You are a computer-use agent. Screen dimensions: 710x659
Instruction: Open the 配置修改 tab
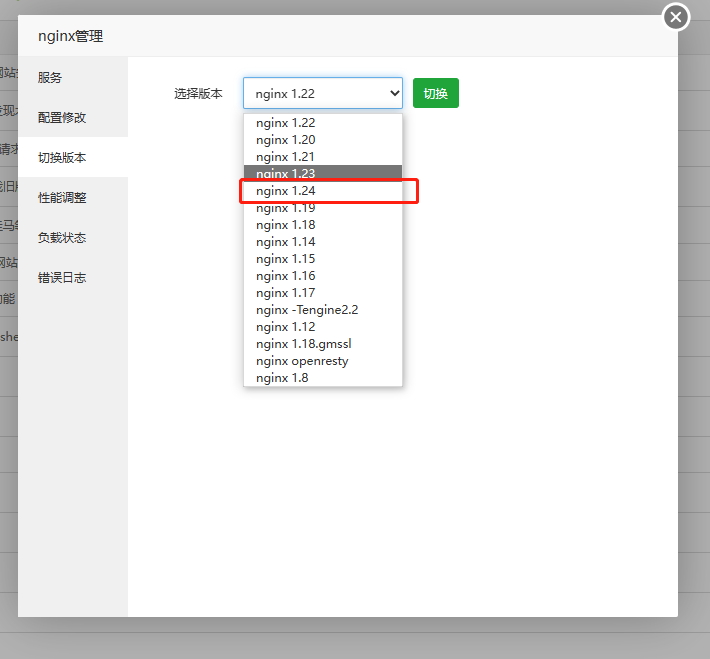73,117
